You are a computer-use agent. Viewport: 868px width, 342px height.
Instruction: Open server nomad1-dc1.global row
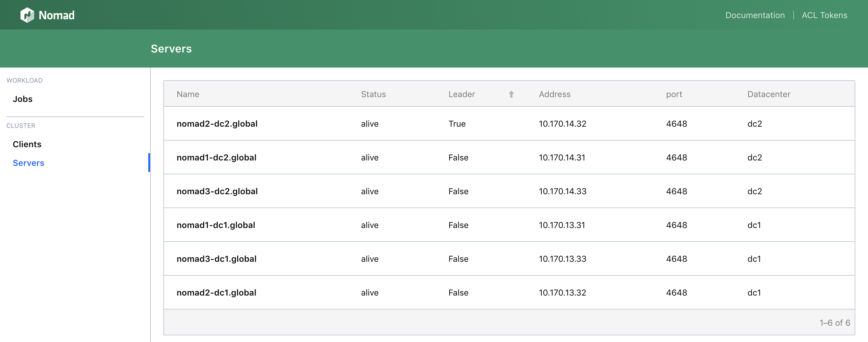[x=216, y=225]
